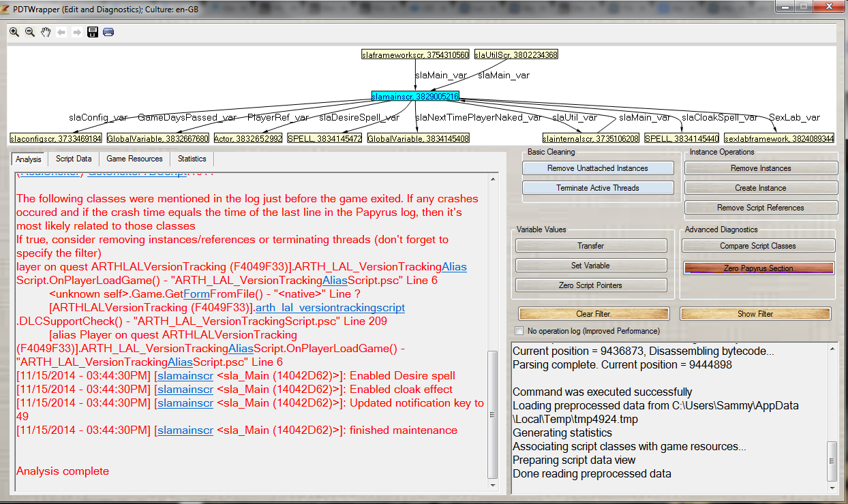Enable the No operation log checkbox

[x=520, y=331]
